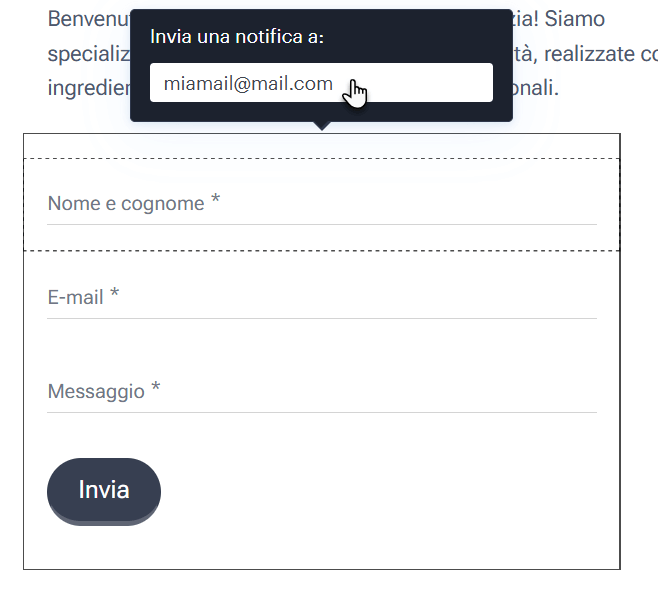This screenshot has width=658, height=589.
Task: Select empty form area right of Invia button
Action: [378, 491]
